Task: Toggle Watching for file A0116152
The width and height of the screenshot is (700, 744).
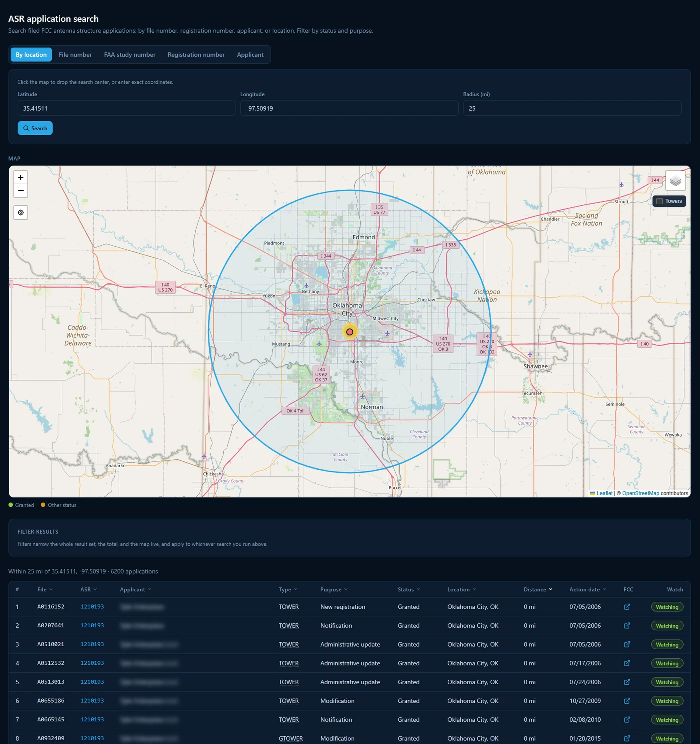Action: coord(667,607)
